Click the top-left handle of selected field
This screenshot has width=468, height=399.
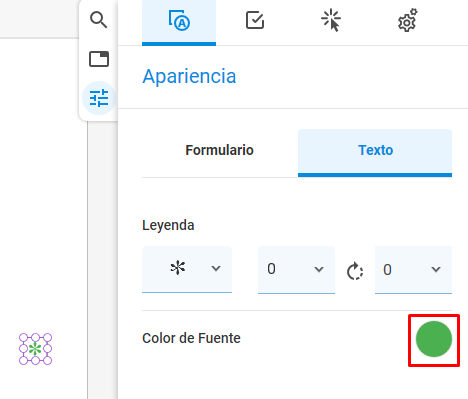(x=23, y=337)
